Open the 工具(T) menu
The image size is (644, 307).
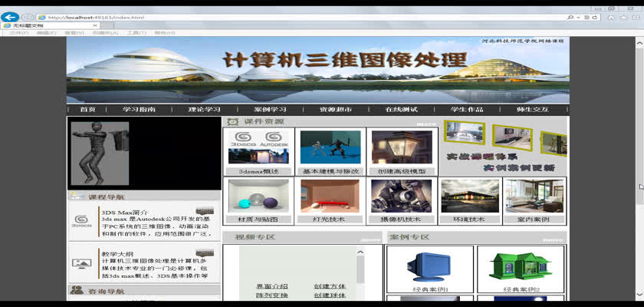tap(136, 32)
